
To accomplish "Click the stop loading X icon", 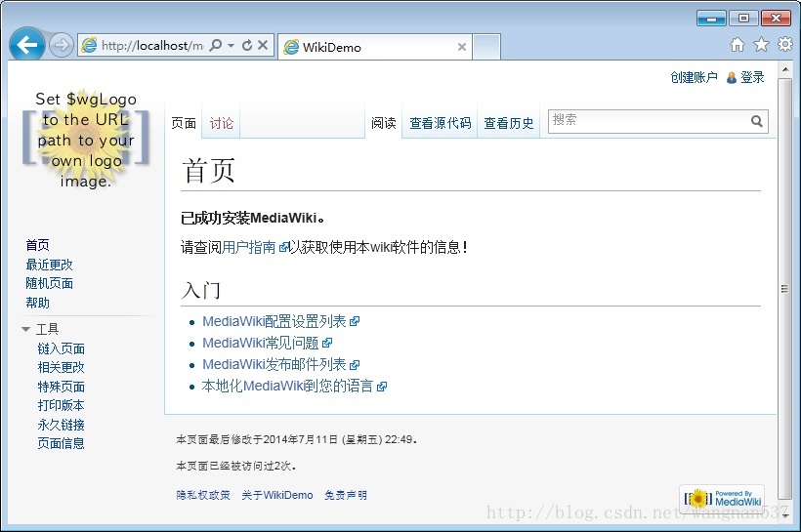I will click(263, 46).
